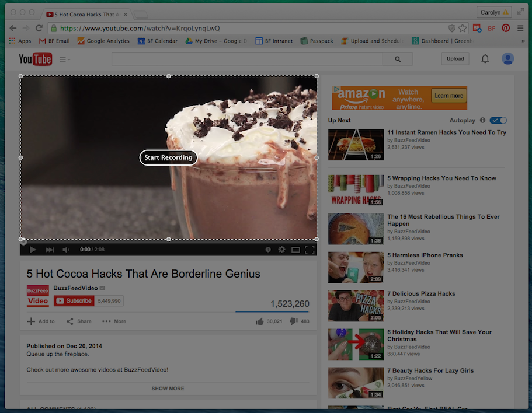This screenshot has width=532, height=413.
Task: Go back with the browser back arrow
Action: coord(13,28)
